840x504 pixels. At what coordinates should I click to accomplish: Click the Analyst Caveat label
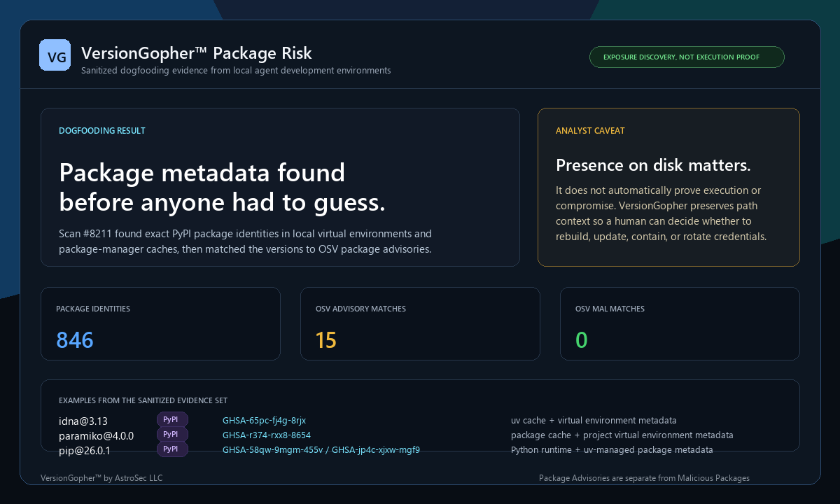point(590,131)
